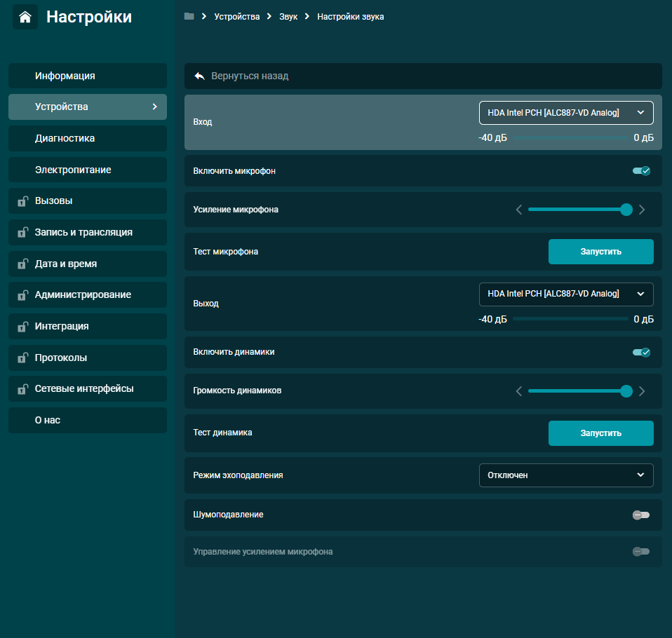
Task: Raise speaker volume with the right arrow
Action: click(642, 391)
